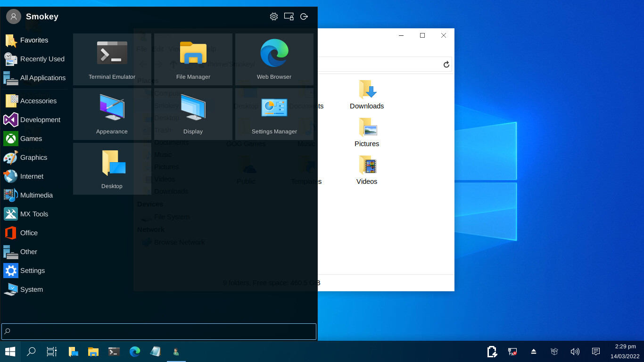The image size is (644, 362).
Task: Open taskbar desktop folder icon
Action: pos(73,352)
